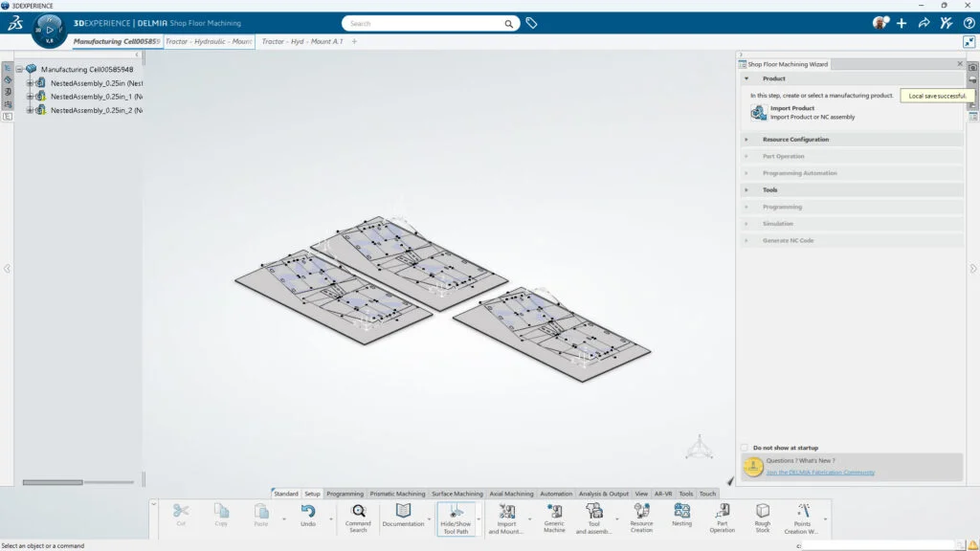Switch to Analysis & Output tab
This screenshot has height=551, width=980.
click(x=603, y=494)
